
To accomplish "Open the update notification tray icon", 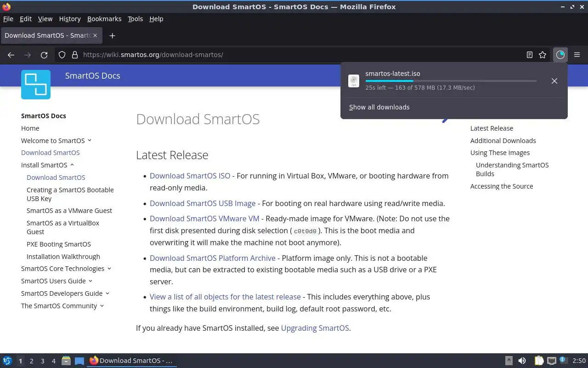I will 564,361.
